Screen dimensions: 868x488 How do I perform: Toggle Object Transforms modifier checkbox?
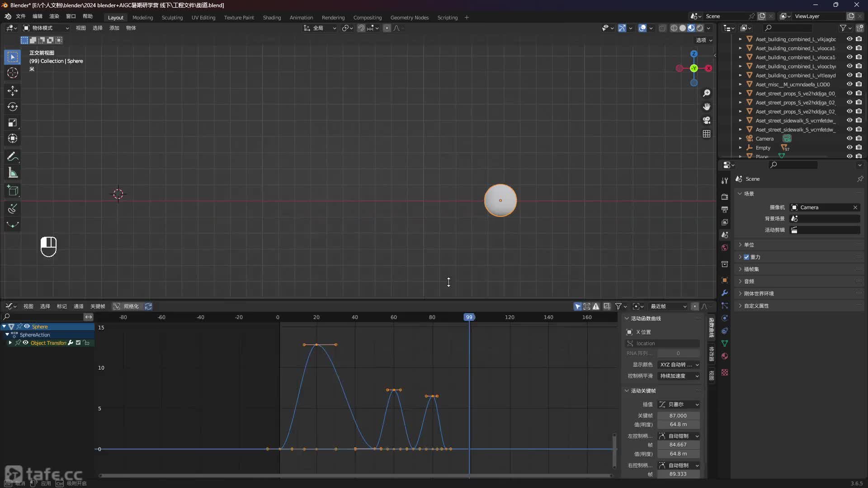coord(78,343)
